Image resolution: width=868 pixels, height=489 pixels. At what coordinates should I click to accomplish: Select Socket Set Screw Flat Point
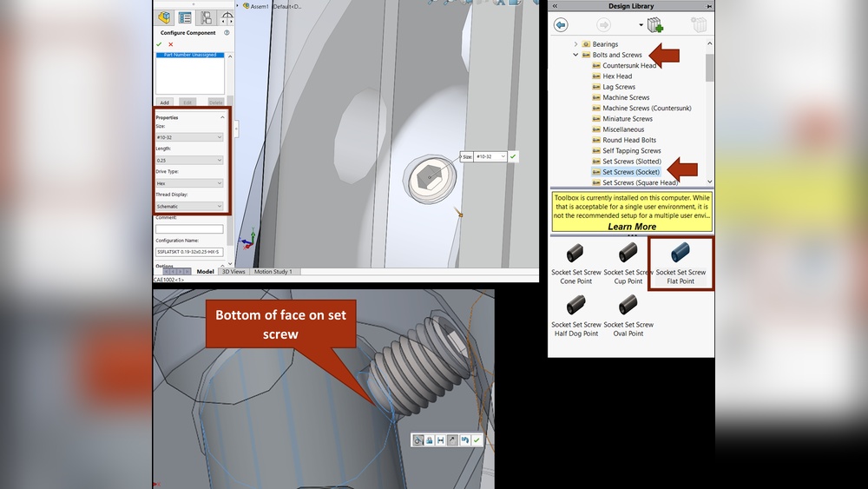681,263
